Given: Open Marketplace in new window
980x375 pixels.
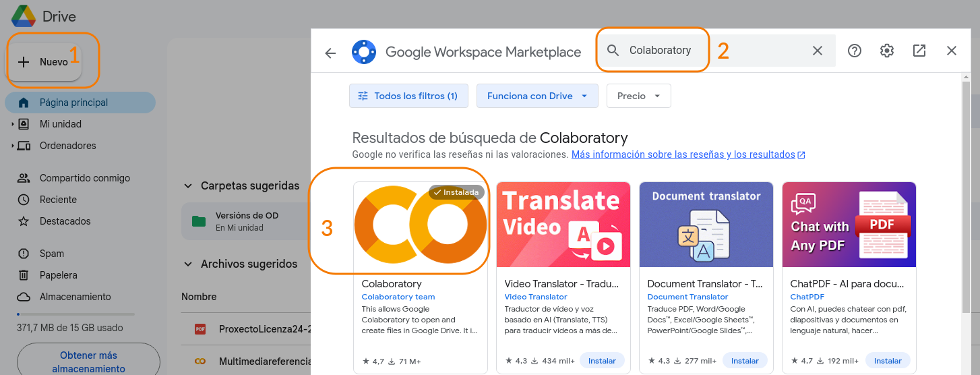Looking at the screenshot, I should pyautogui.click(x=919, y=51).
